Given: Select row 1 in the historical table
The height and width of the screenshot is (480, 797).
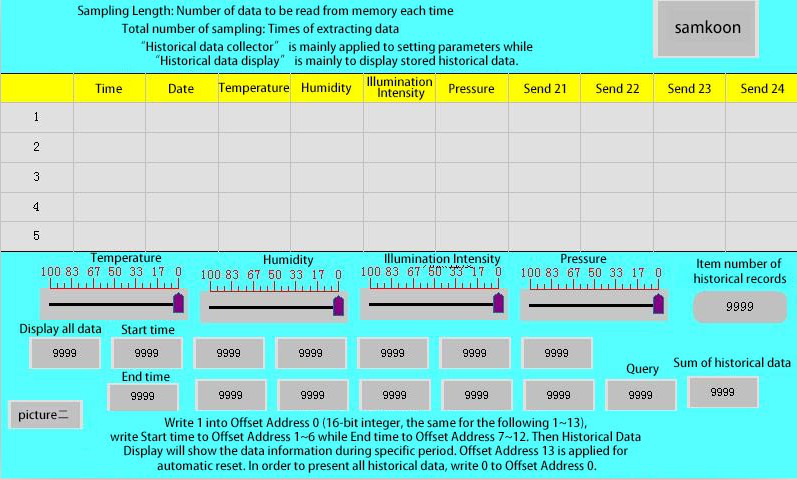Looking at the screenshot, I should pos(400,117).
